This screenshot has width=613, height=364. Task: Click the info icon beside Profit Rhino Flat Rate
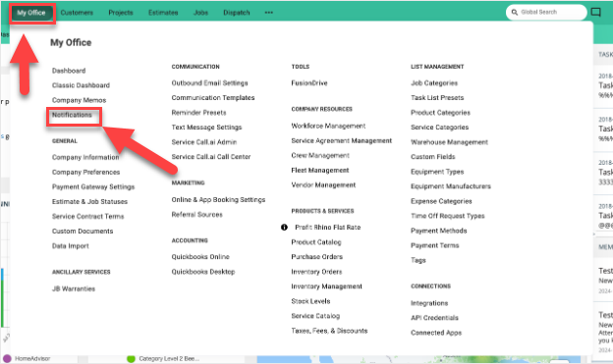point(284,228)
